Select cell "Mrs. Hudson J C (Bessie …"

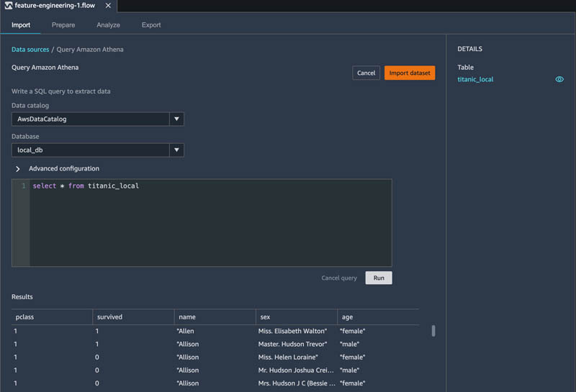point(297,383)
